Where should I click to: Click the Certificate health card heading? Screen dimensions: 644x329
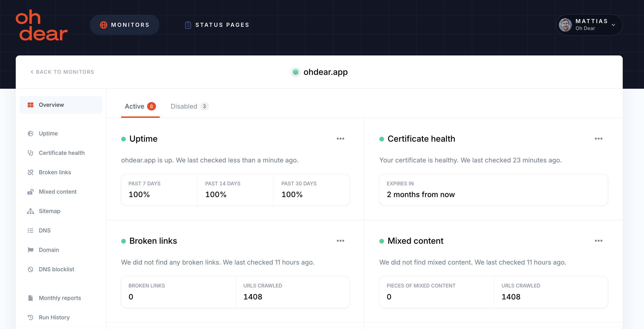pos(421,139)
